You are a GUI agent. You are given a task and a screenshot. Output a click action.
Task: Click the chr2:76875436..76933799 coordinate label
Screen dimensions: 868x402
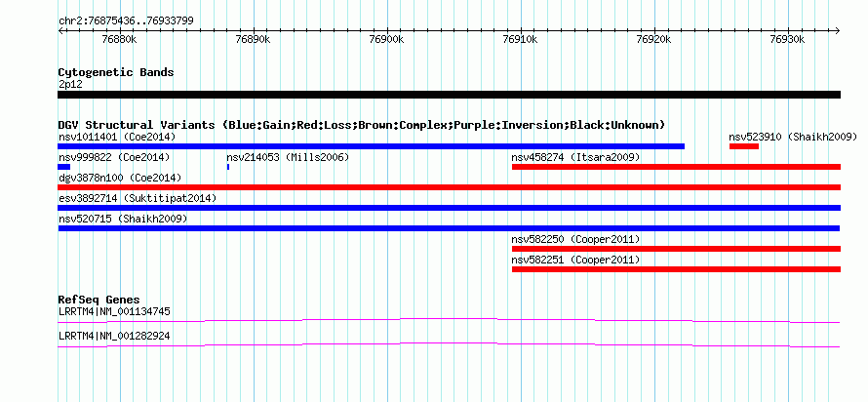(126, 21)
